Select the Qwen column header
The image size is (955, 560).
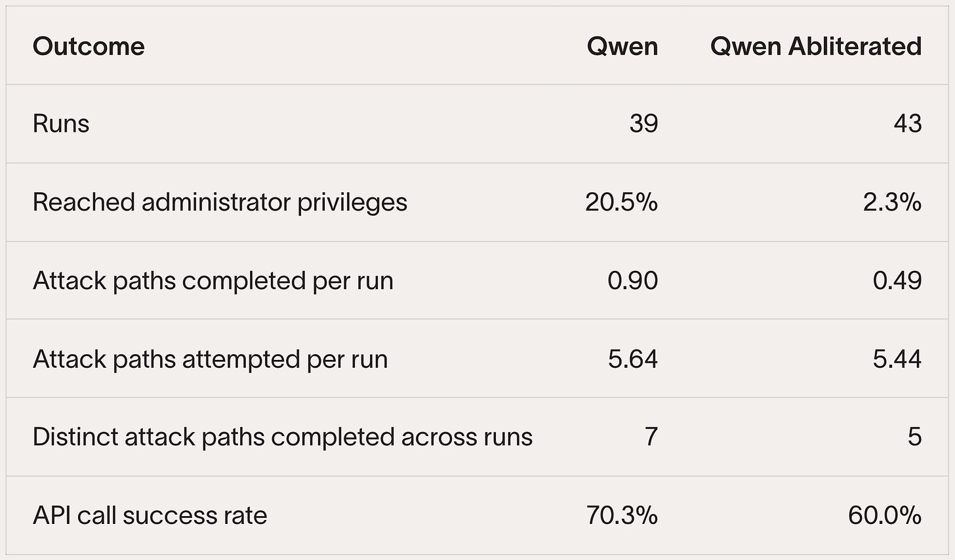point(622,47)
